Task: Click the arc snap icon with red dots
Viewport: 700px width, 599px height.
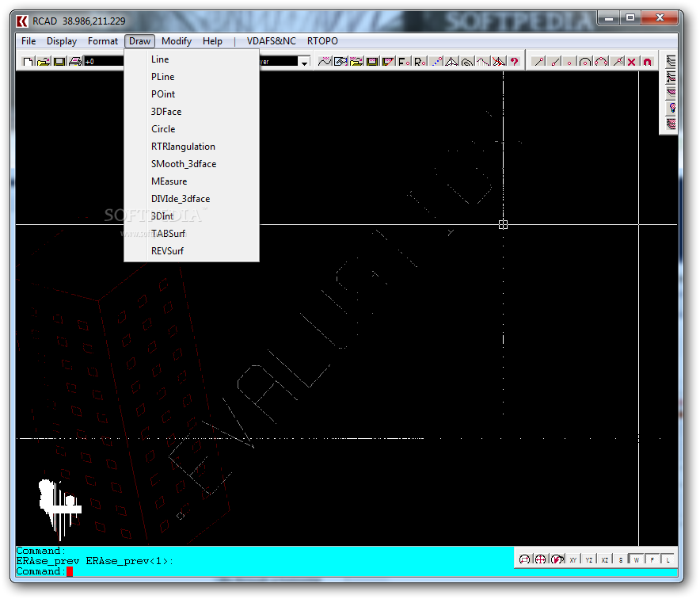Action: click(x=601, y=62)
